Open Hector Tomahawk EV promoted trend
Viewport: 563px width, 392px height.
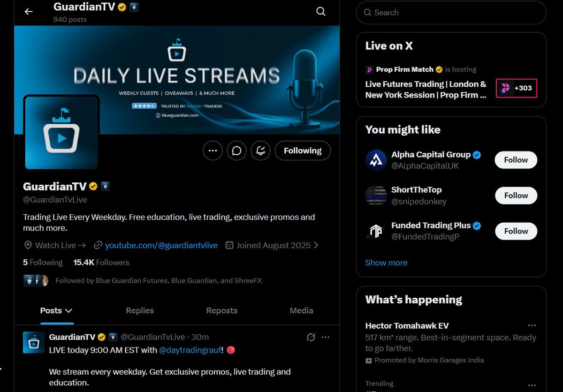pos(451,343)
